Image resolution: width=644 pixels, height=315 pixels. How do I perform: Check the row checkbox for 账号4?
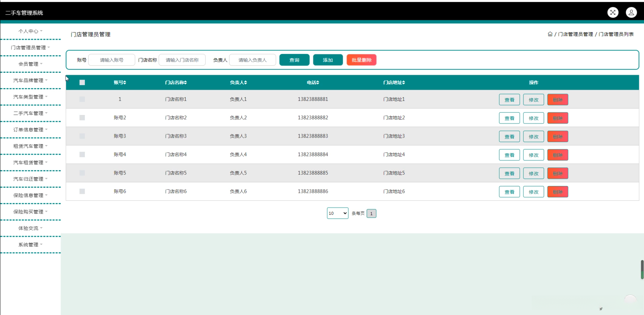coord(82,154)
